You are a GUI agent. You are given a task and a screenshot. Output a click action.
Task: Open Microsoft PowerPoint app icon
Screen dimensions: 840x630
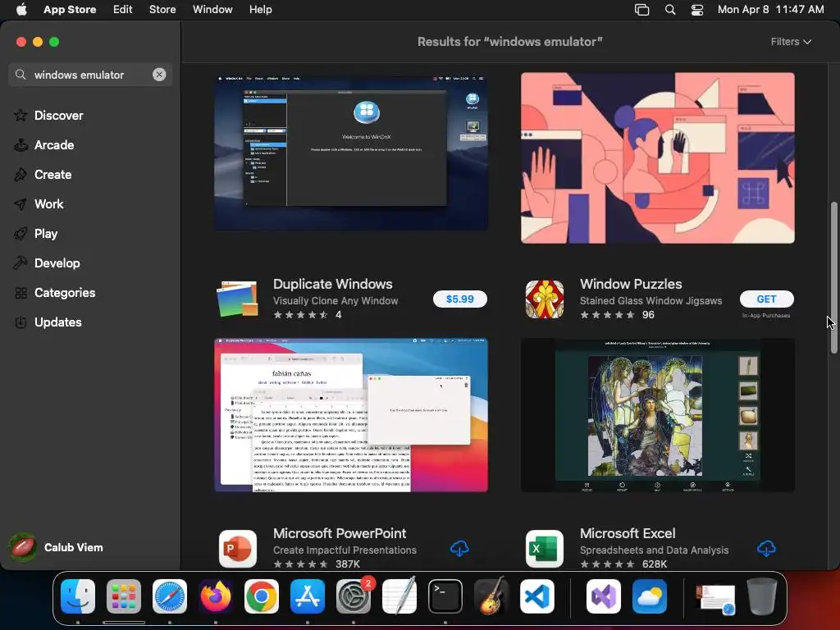point(237,549)
